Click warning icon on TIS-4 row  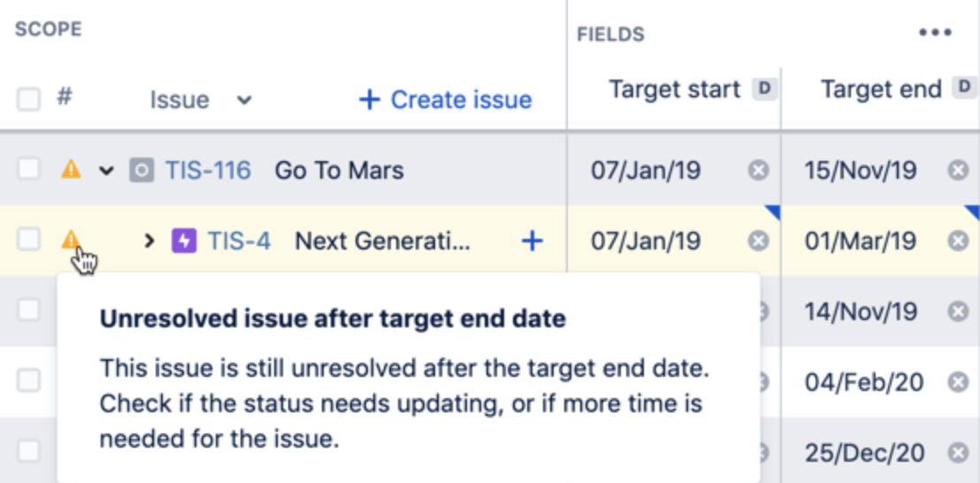pyautogui.click(x=71, y=240)
